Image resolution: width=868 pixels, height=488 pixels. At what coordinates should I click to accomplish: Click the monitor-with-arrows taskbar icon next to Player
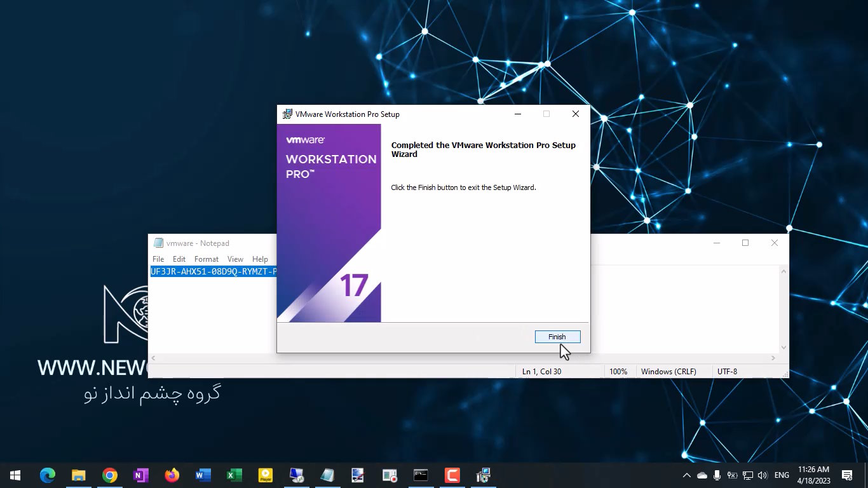click(x=297, y=475)
